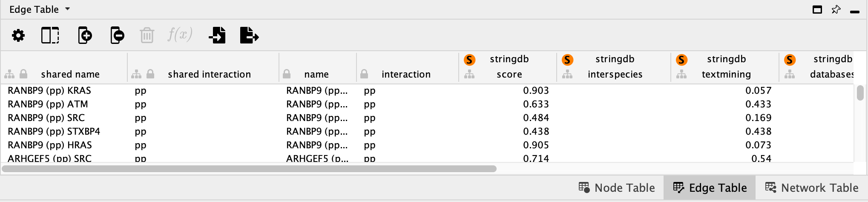Click the create new column icon

pyautogui.click(x=85, y=35)
